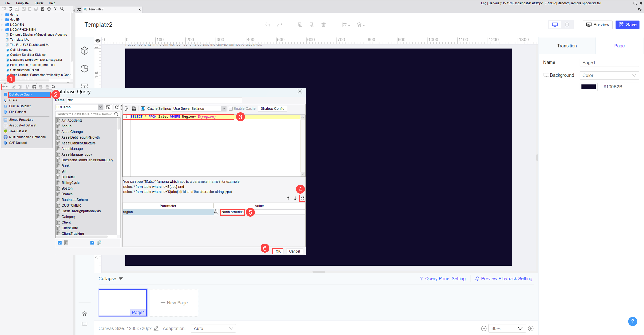Click the keyboard icon at bottom left
Viewport: 644px width, 335px height.
pos(84,324)
